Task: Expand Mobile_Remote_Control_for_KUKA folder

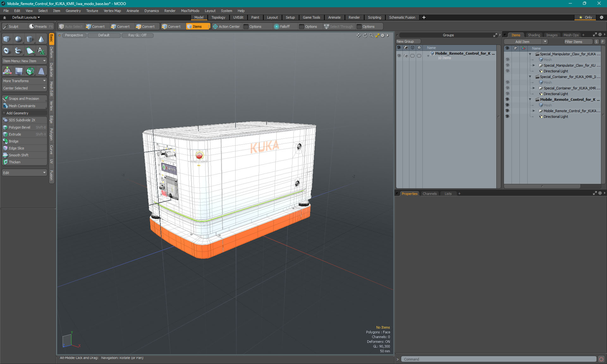Action: 534,111
